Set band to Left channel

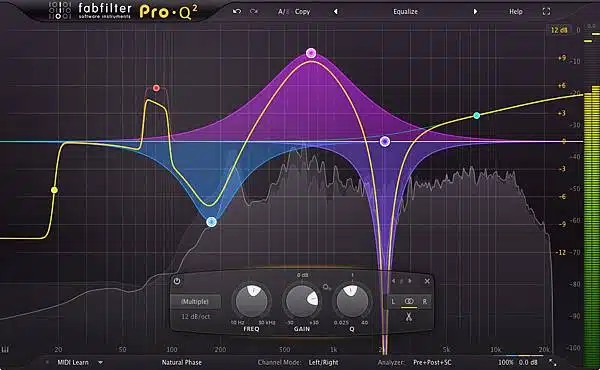(393, 302)
